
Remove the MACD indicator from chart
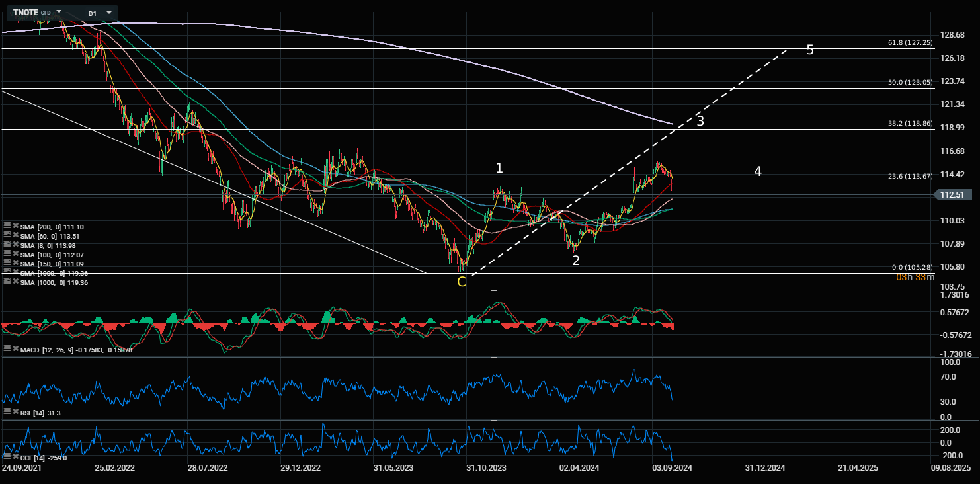point(15,348)
